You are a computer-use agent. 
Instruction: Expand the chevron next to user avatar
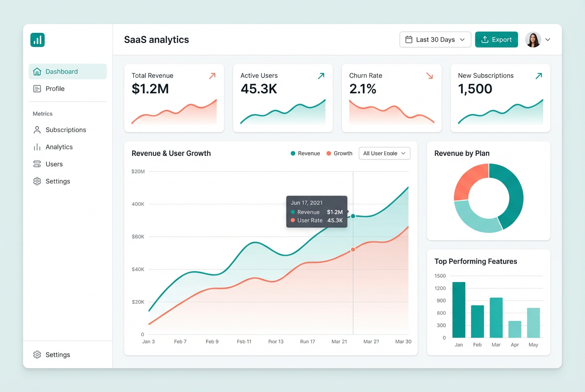point(548,40)
